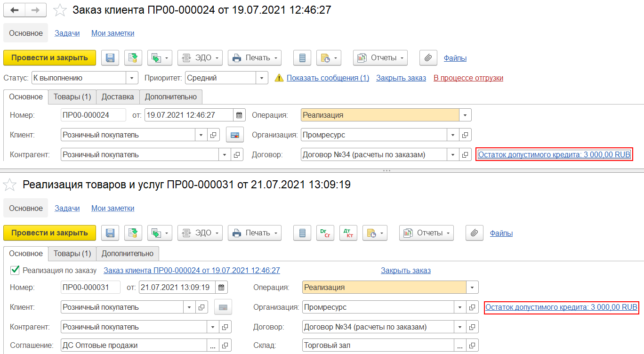The height and width of the screenshot is (354, 644).
Task: Open Организация Промресурс record in order form
Action: [465, 135]
